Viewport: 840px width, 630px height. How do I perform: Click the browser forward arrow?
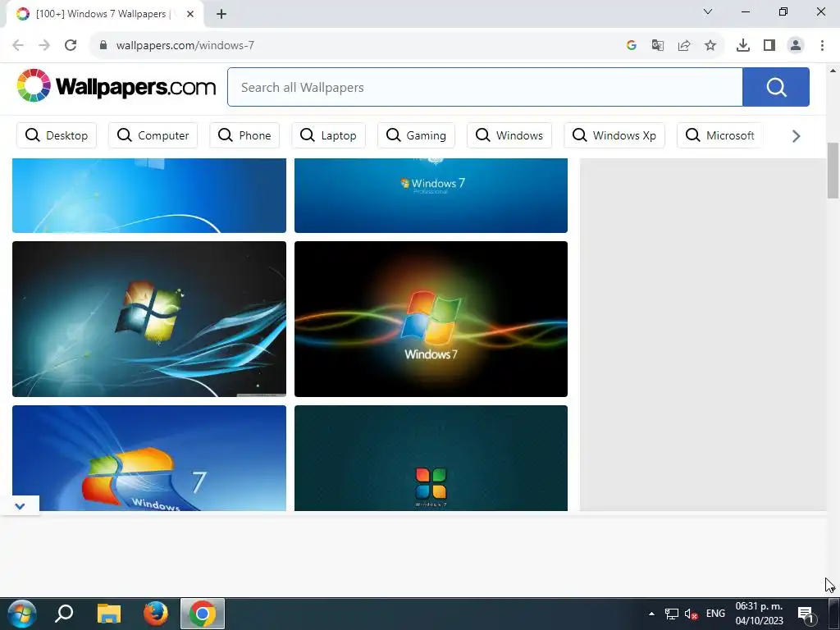[44, 45]
